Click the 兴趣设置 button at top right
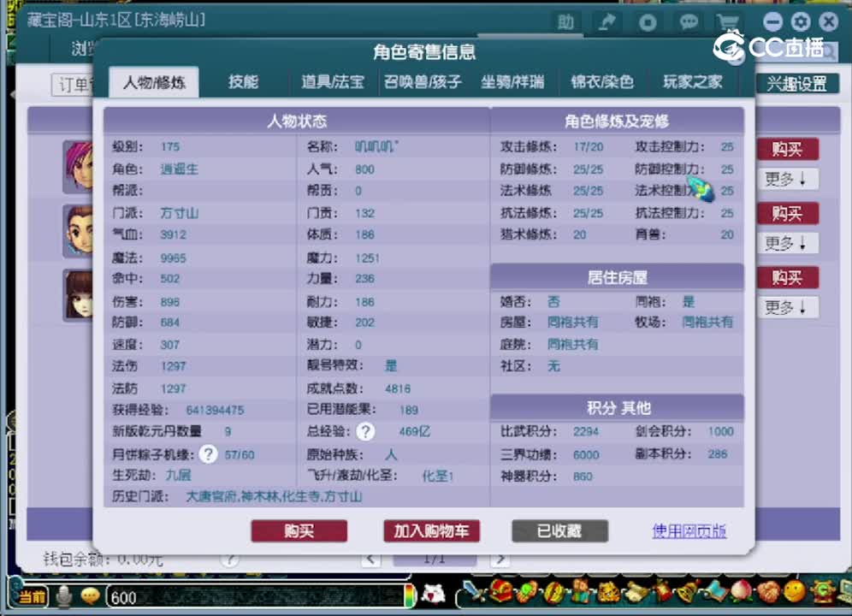This screenshot has width=852, height=616. click(x=797, y=84)
